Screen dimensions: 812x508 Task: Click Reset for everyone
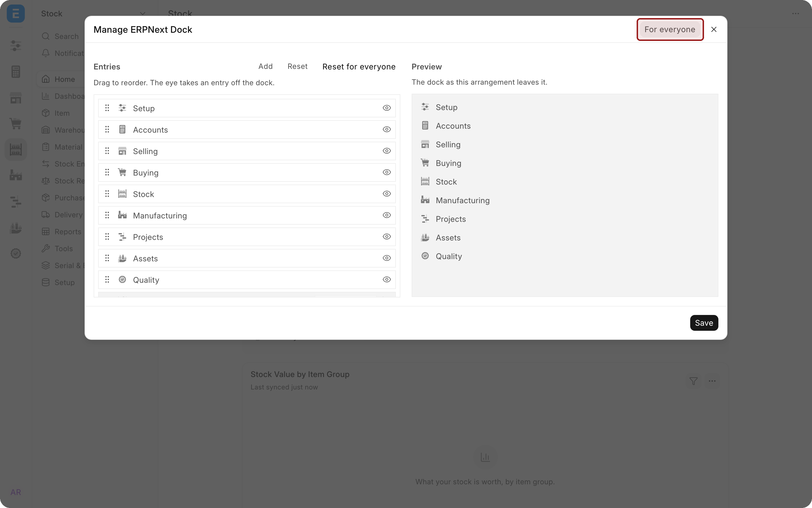(x=359, y=67)
